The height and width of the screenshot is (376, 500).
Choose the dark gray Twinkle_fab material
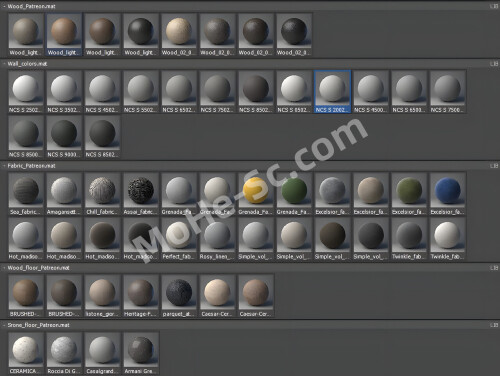(x=409, y=239)
